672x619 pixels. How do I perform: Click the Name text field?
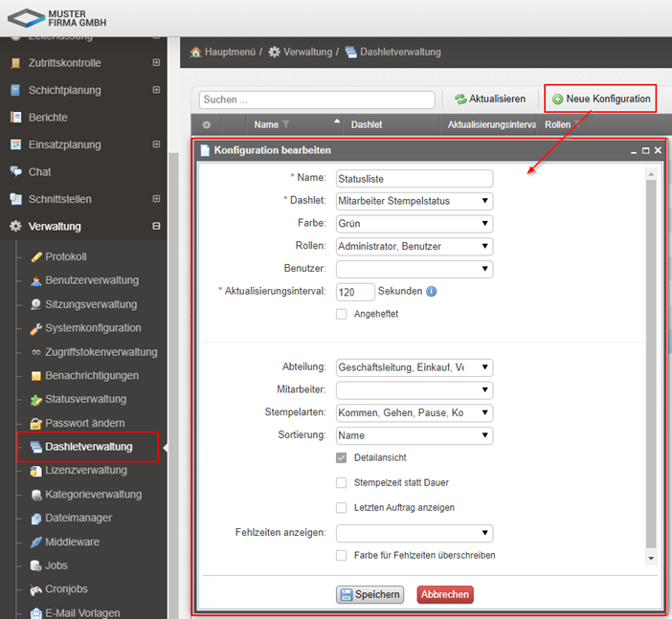click(414, 178)
